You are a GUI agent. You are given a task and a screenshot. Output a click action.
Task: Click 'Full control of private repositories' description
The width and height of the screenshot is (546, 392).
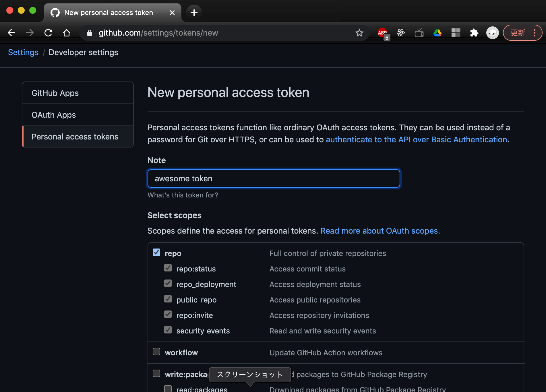[328, 253]
